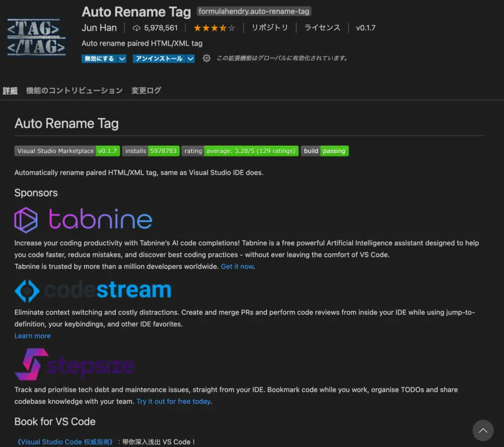
Task: Expand the dropdown arrow beside アンインストール
Action: point(190,58)
